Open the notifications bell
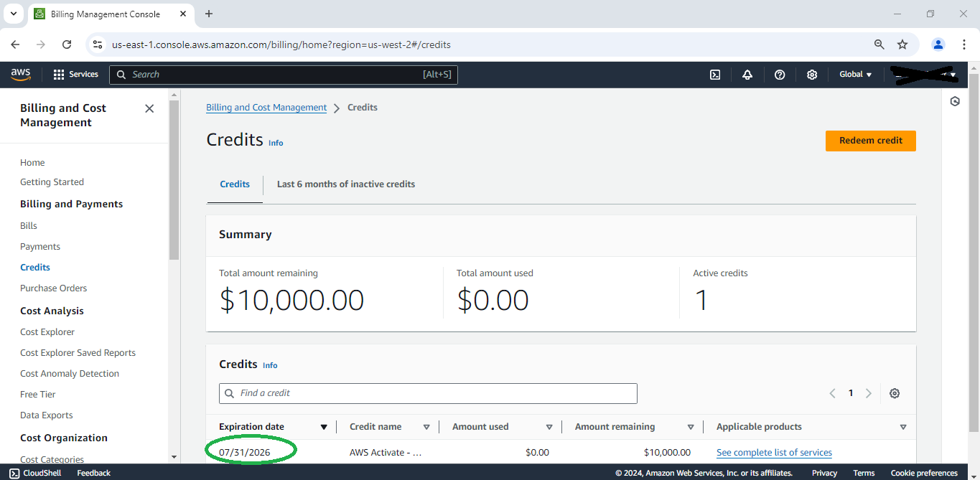Image resolution: width=980 pixels, height=480 pixels. pos(747,75)
